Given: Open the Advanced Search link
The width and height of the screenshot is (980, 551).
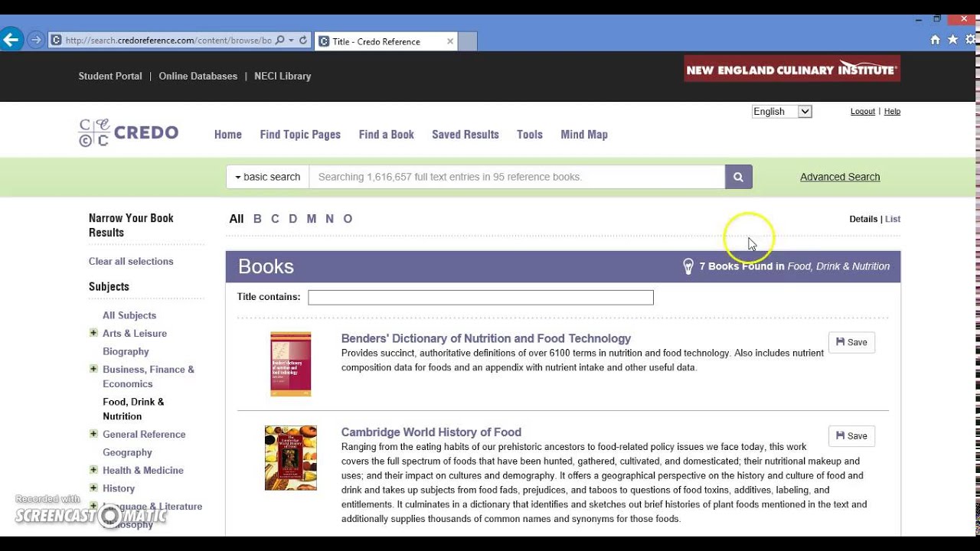Looking at the screenshot, I should coord(840,177).
